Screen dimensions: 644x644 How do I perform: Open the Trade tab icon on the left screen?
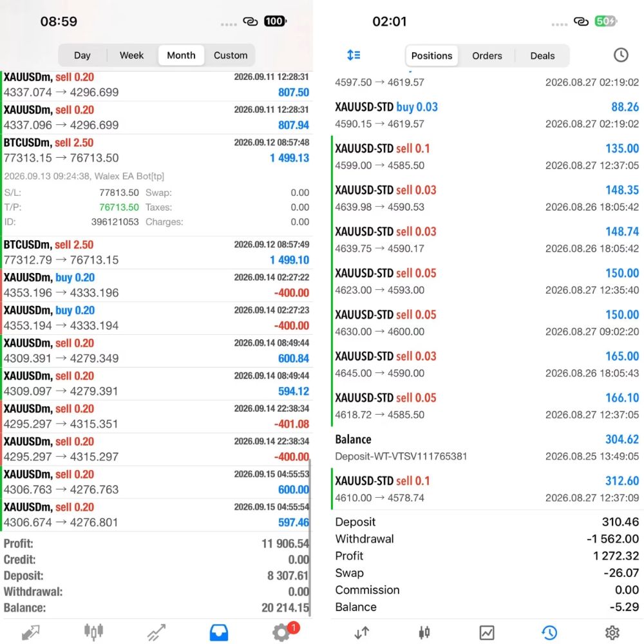point(156,632)
